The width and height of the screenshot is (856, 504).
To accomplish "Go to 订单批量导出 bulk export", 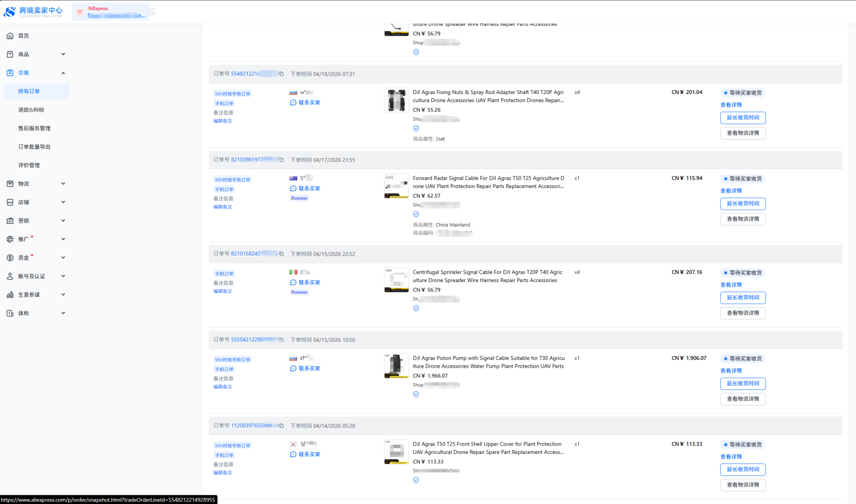I will (x=34, y=147).
